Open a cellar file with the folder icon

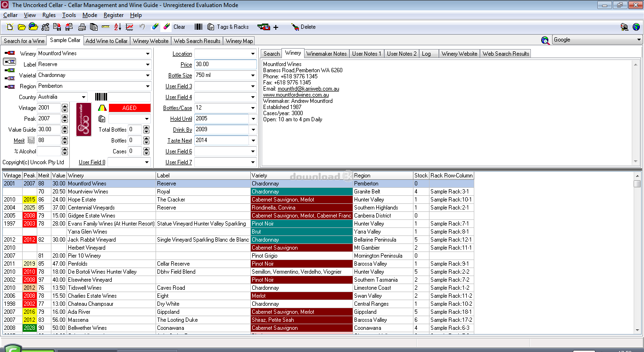(x=22, y=27)
